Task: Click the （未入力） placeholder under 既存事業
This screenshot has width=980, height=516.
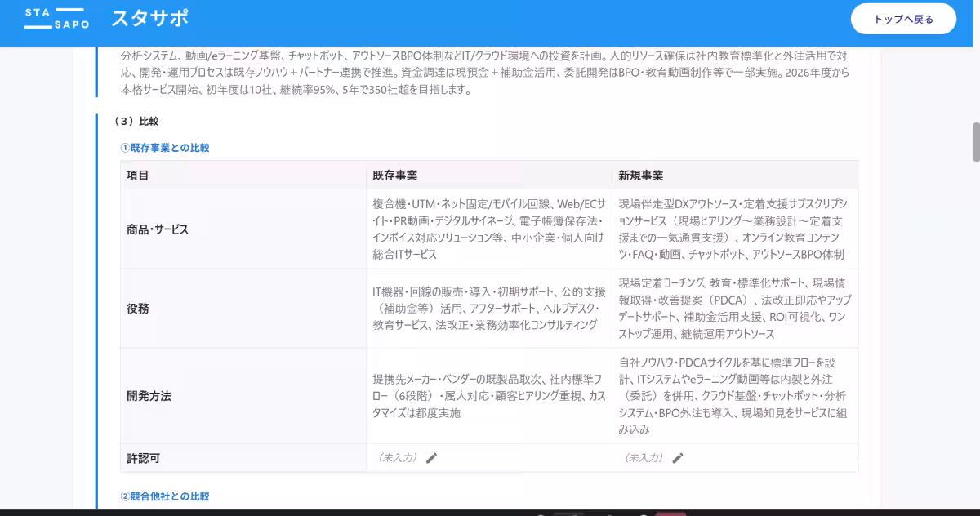Action: tap(397, 458)
